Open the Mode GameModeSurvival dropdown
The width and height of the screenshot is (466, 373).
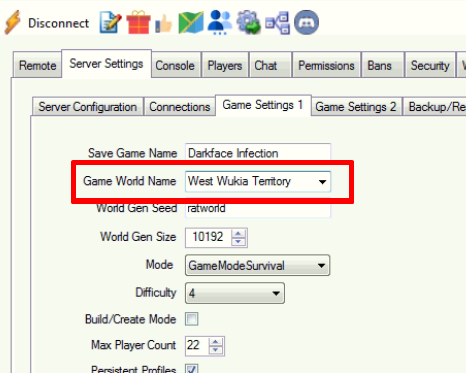[x=257, y=265]
